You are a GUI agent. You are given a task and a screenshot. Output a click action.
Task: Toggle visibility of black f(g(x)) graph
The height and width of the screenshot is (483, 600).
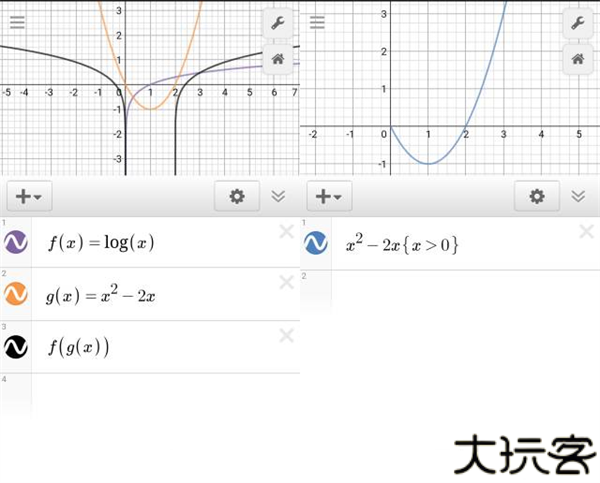pos(16,347)
